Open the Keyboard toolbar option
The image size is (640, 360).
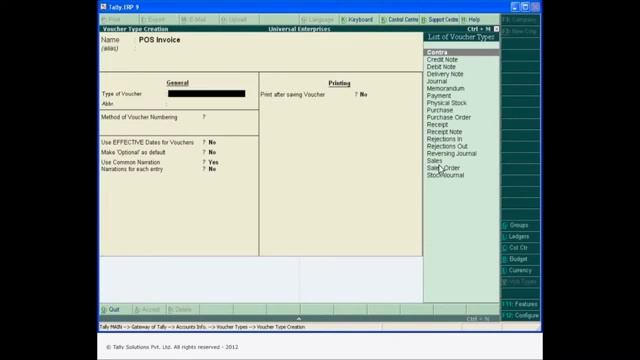coord(358,20)
